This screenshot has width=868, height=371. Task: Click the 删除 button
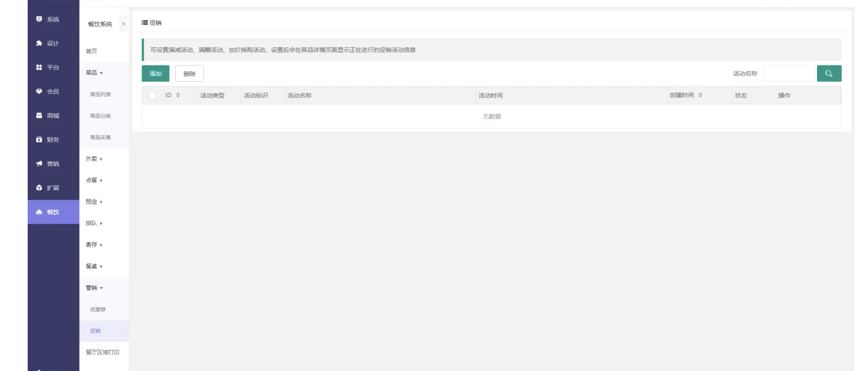tap(189, 74)
